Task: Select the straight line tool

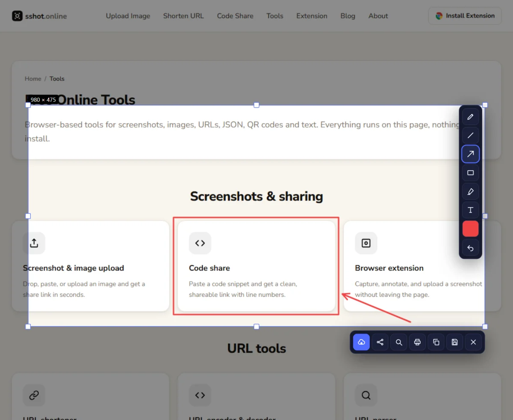Action: click(x=470, y=136)
